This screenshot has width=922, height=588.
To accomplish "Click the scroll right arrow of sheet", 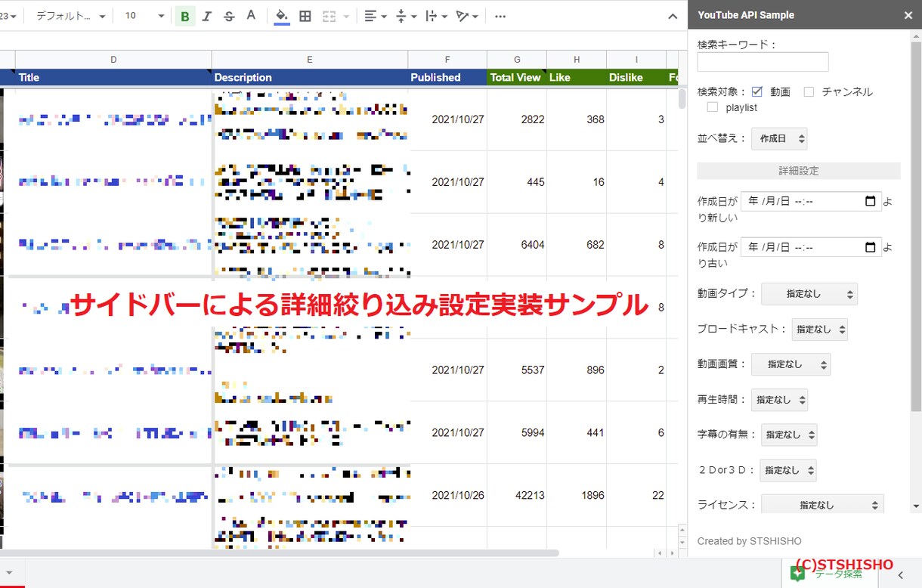I will pyautogui.click(x=673, y=553).
